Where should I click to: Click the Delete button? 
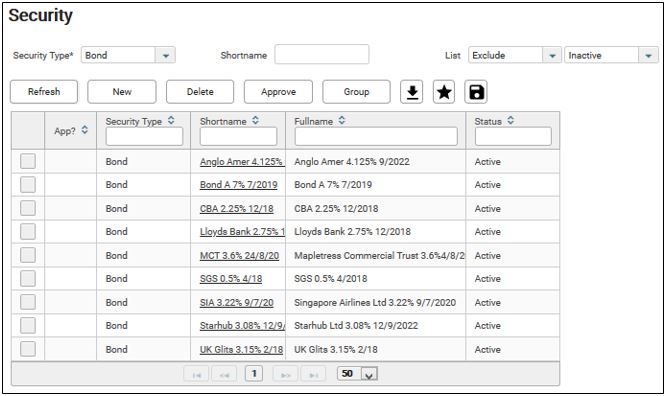(x=200, y=92)
